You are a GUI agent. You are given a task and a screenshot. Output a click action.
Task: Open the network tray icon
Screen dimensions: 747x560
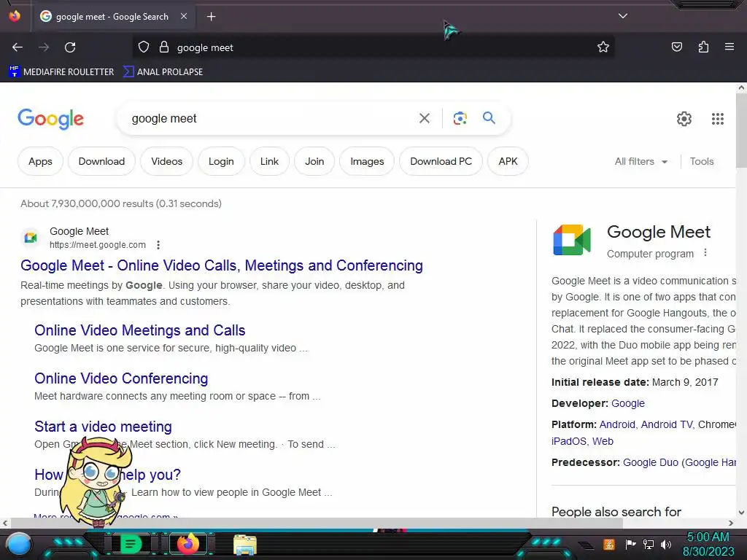[x=648, y=544]
